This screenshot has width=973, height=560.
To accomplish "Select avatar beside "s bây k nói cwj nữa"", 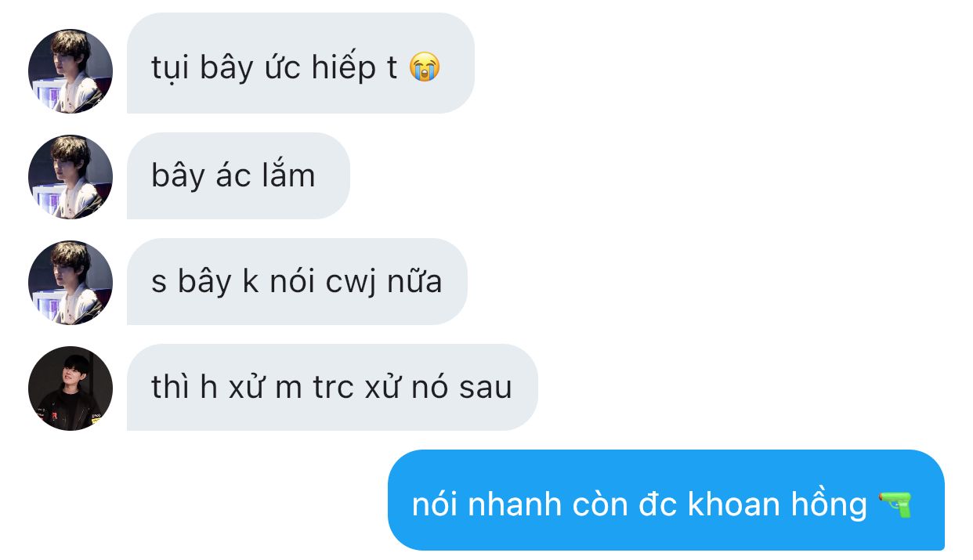I will 71,283.
